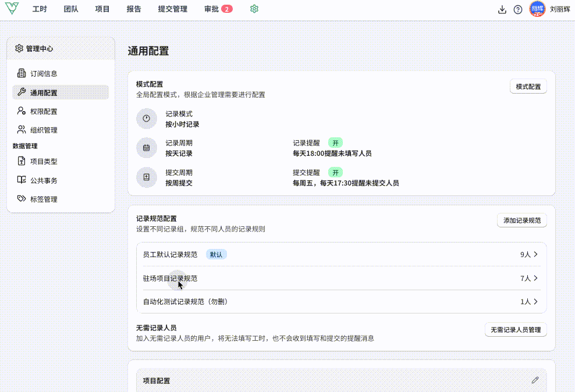Toggle the 记录提醒 开 status badge
Viewport: 575px width, 392px height.
click(x=335, y=143)
